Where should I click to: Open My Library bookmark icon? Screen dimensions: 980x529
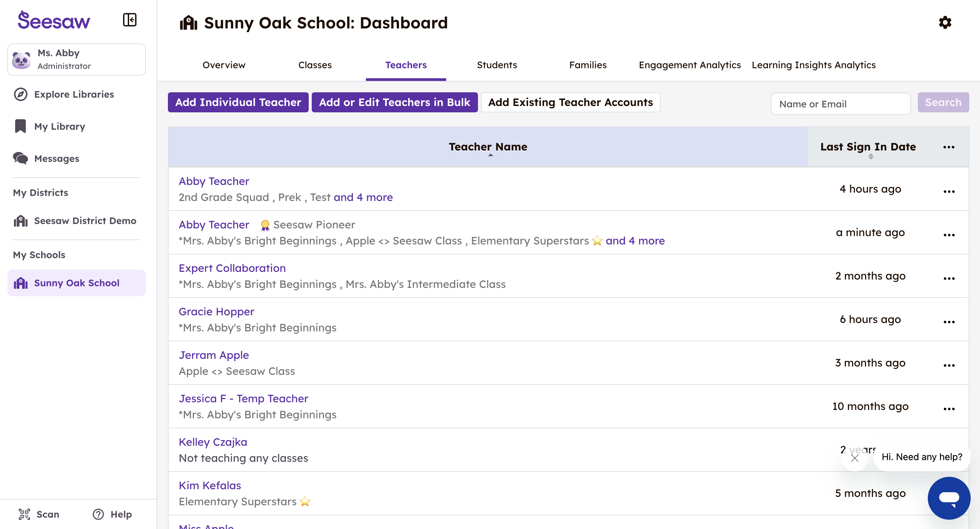20,126
